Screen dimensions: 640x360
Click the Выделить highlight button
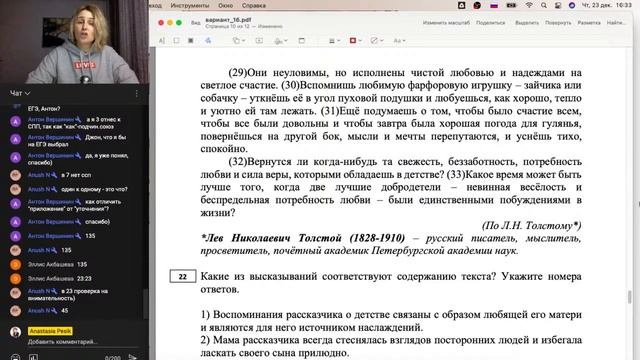point(527,23)
